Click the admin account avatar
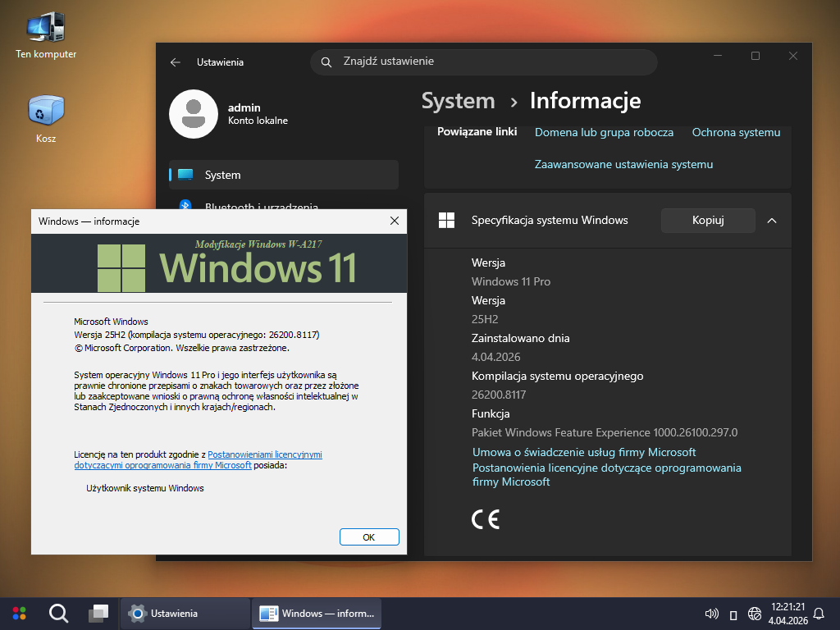Image resolution: width=840 pixels, height=630 pixels. click(193, 114)
